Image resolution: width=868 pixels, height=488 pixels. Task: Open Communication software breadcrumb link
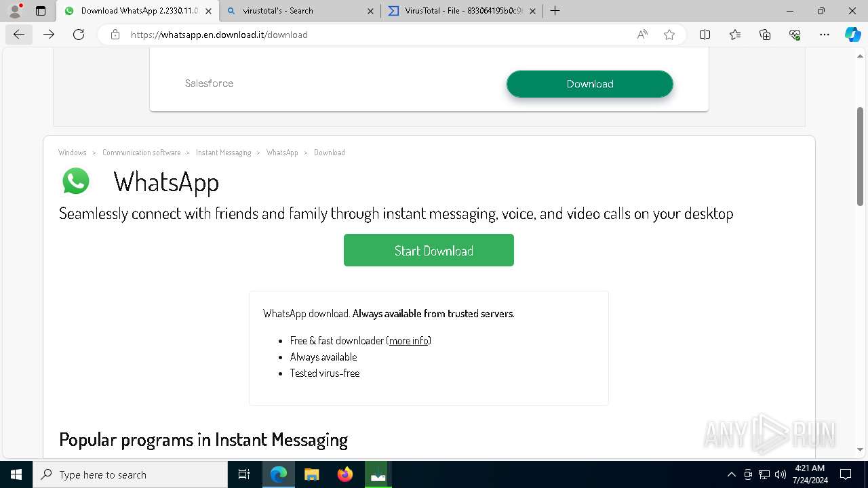(142, 152)
